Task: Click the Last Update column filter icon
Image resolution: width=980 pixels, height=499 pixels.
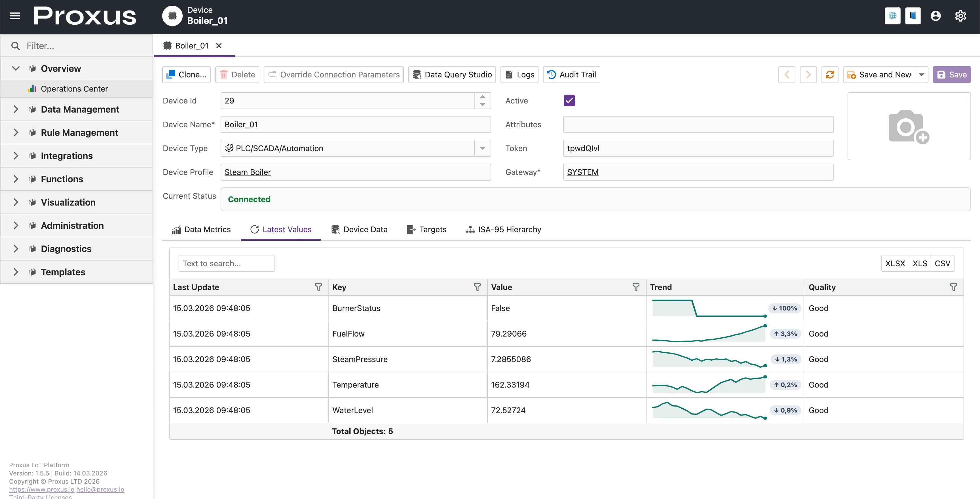Action: pos(318,287)
